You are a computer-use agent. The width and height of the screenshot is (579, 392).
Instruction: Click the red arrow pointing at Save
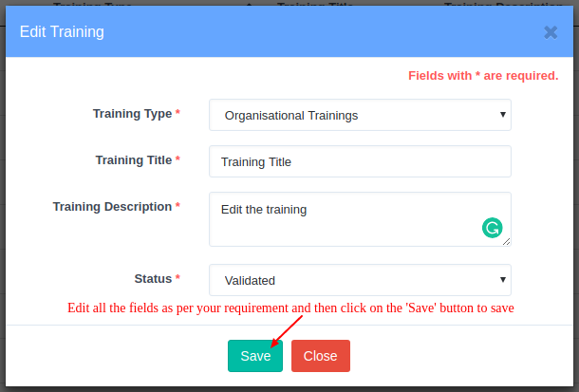[x=287, y=331]
